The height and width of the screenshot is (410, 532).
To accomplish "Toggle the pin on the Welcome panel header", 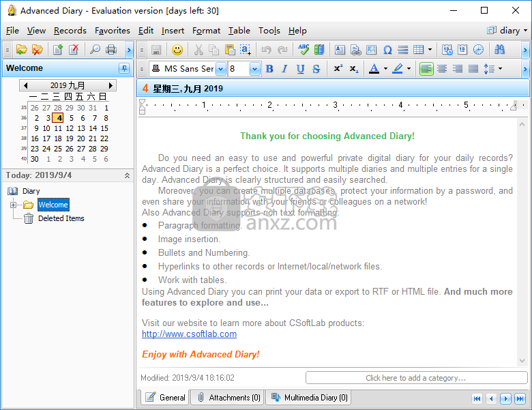I will tap(124, 68).
